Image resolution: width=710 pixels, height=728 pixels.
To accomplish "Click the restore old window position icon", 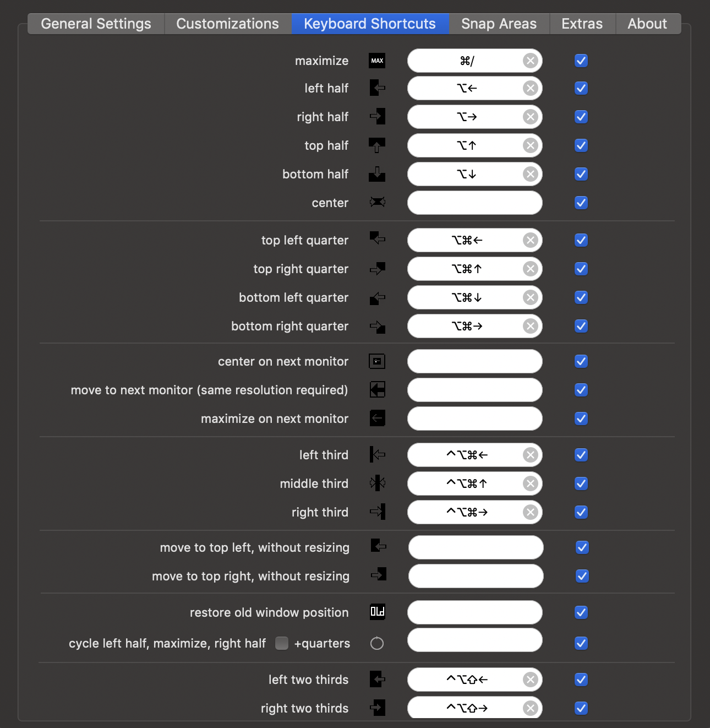I will [377, 612].
